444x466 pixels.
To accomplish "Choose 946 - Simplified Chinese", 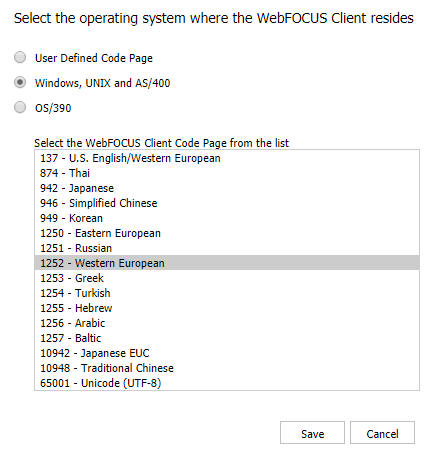I will 227,203.
